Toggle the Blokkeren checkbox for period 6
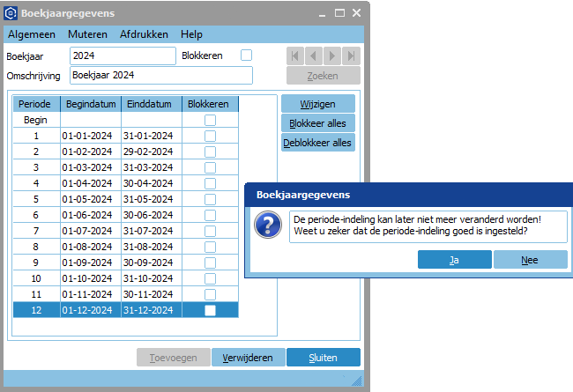The image size is (573, 392). pyautogui.click(x=210, y=215)
